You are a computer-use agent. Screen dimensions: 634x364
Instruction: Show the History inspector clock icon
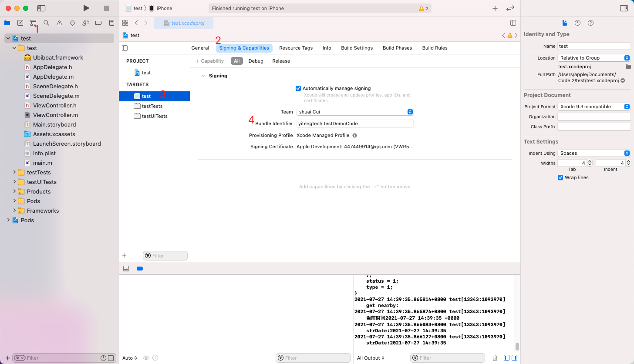point(577,23)
